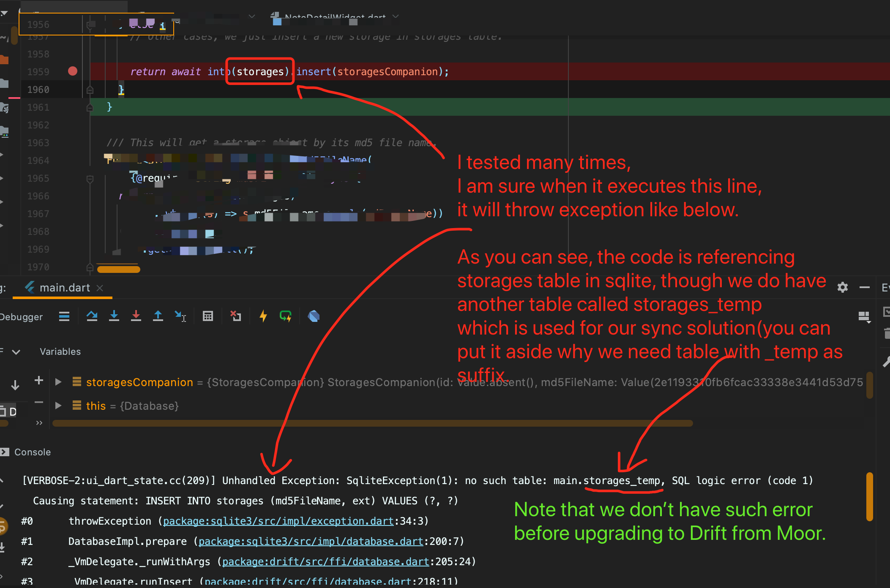Expand the storagesCompanion variable node
Viewport: 890px width, 588px height.
[58, 382]
